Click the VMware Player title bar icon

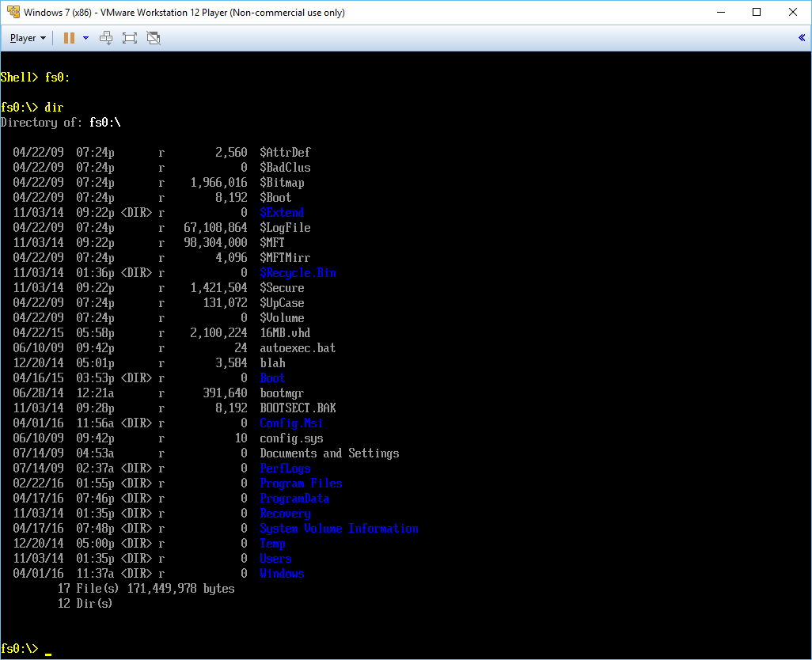[x=13, y=12]
